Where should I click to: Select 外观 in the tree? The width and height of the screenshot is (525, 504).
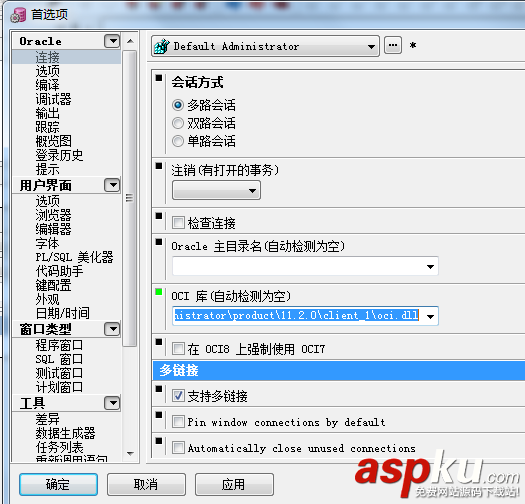48,299
